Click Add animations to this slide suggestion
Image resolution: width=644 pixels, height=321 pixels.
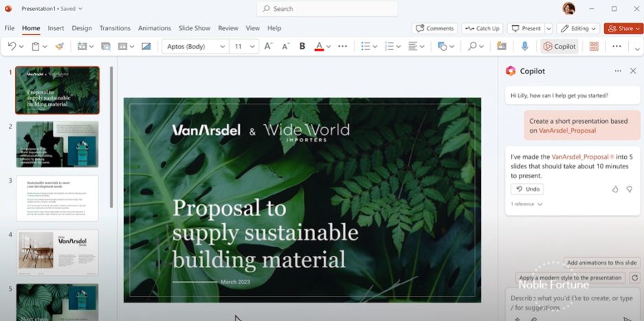(x=602, y=263)
